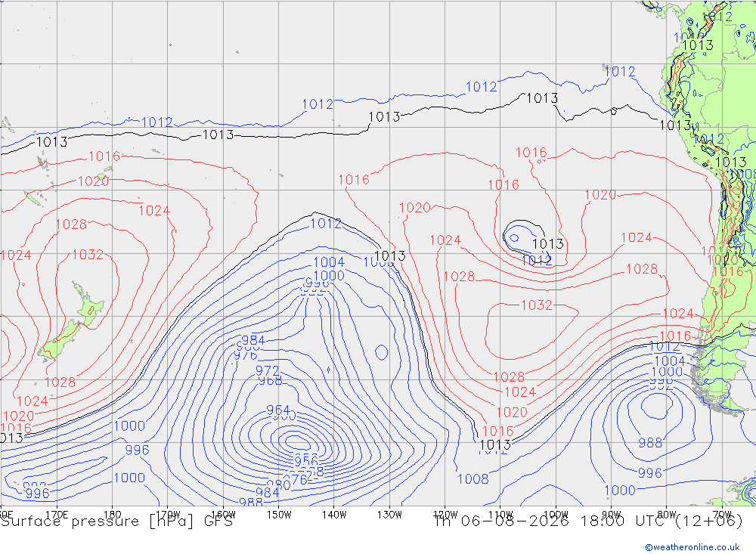
Task: Click the 956 isobar label near the low center
Action: pyautogui.click(x=306, y=461)
